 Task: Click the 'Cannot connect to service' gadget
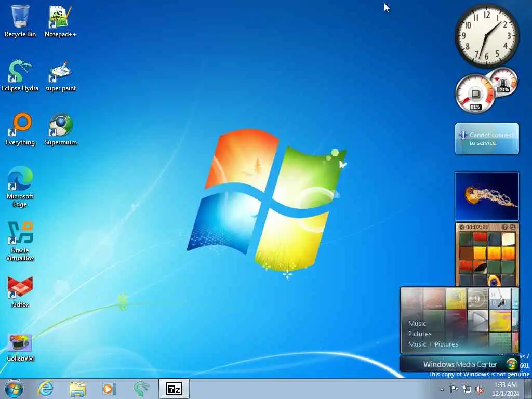487,139
